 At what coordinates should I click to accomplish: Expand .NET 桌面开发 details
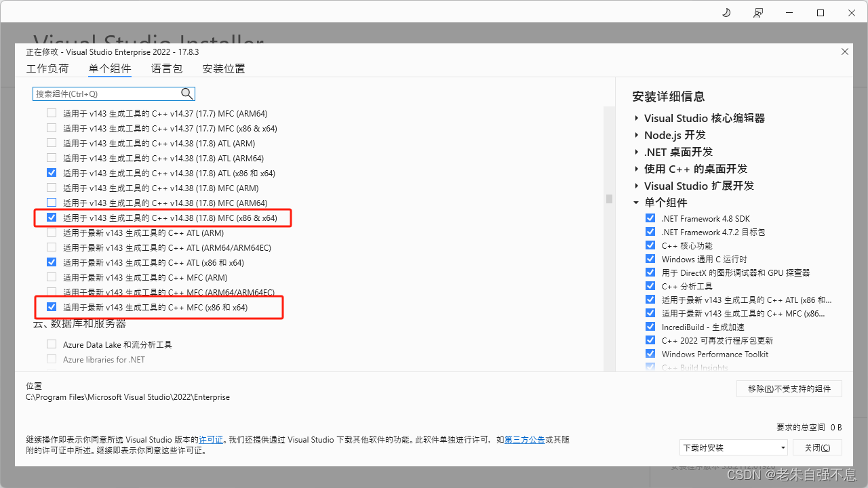(x=637, y=152)
